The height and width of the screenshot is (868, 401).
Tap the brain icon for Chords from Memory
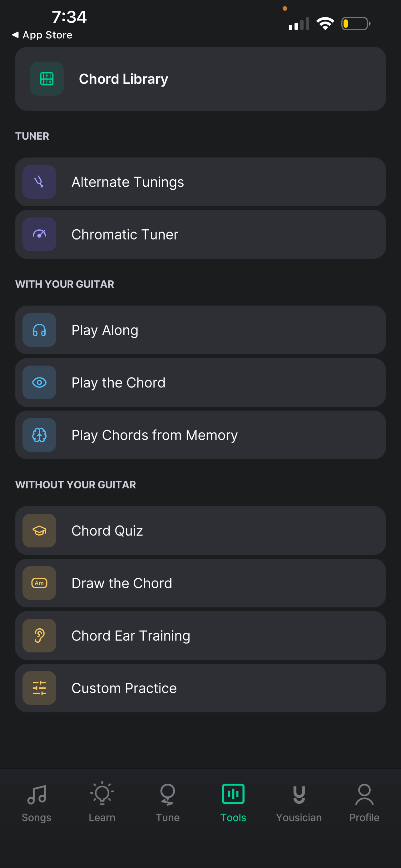tap(39, 435)
